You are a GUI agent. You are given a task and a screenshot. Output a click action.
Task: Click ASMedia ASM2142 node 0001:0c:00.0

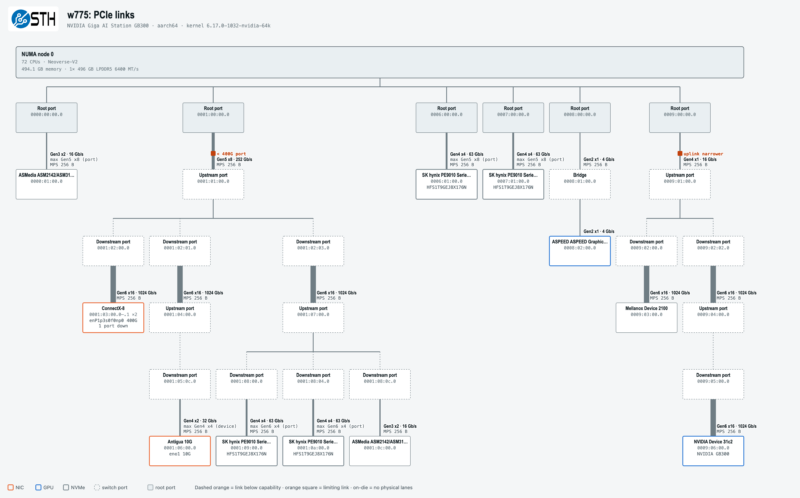point(380,451)
